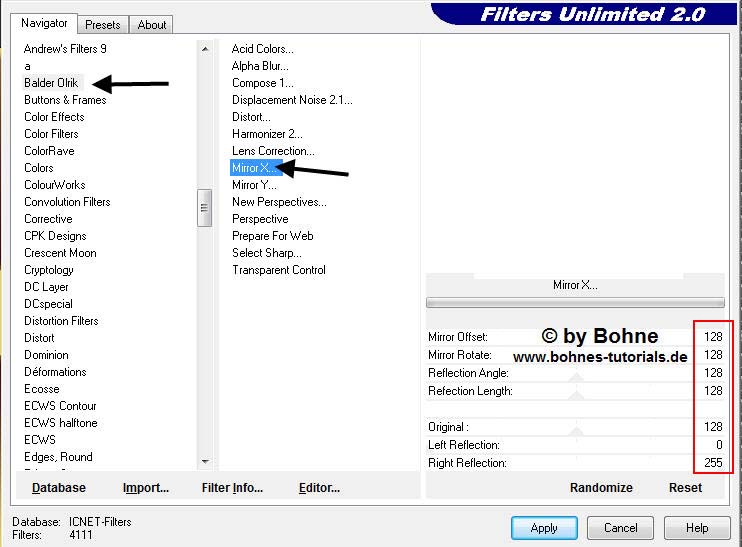Pick the Distortion Filters category
The height and width of the screenshot is (547, 742).
click(x=61, y=321)
